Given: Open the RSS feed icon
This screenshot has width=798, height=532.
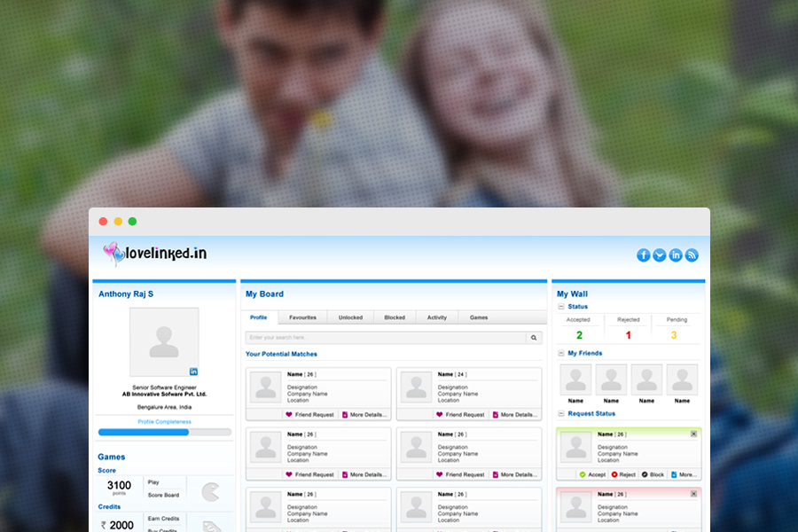Looking at the screenshot, I should point(692,255).
